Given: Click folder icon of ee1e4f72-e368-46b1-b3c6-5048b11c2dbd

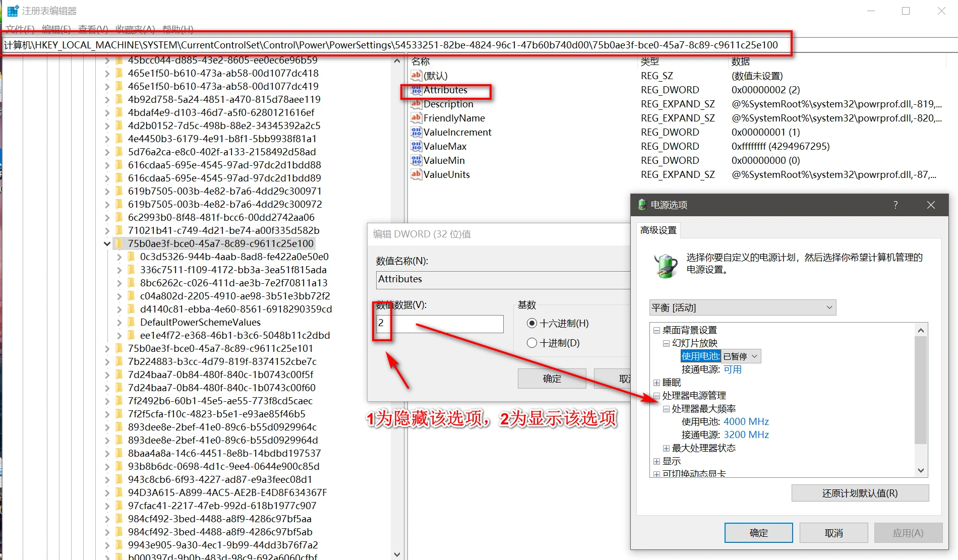Looking at the screenshot, I should 131,335.
